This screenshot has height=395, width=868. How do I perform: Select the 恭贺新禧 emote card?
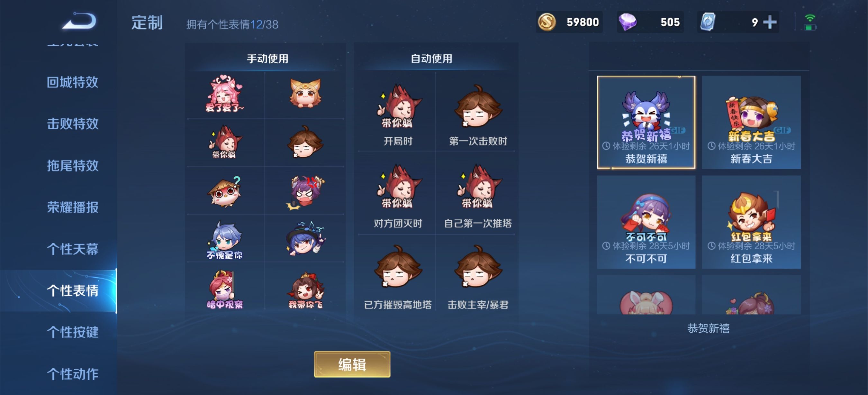click(646, 122)
